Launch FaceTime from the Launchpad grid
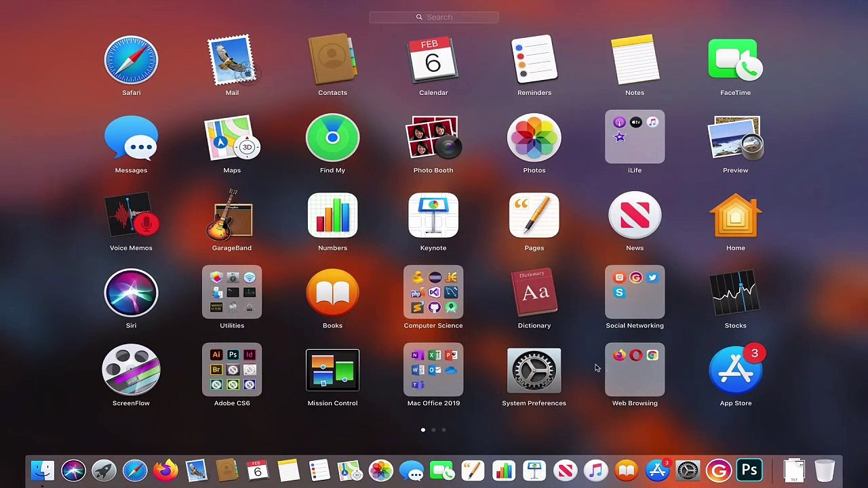This screenshot has height=488, width=868. 735,61
